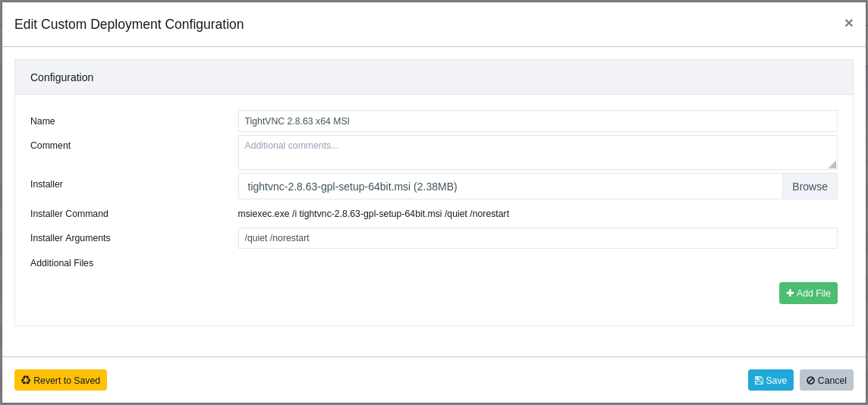868x405 pixels.
Task: Click the ban circle icon on Cancel
Action: click(x=810, y=381)
